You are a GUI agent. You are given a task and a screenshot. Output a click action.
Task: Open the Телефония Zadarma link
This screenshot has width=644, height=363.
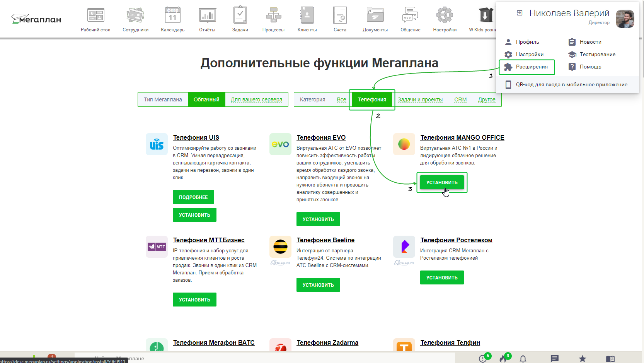pyautogui.click(x=327, y=342)
